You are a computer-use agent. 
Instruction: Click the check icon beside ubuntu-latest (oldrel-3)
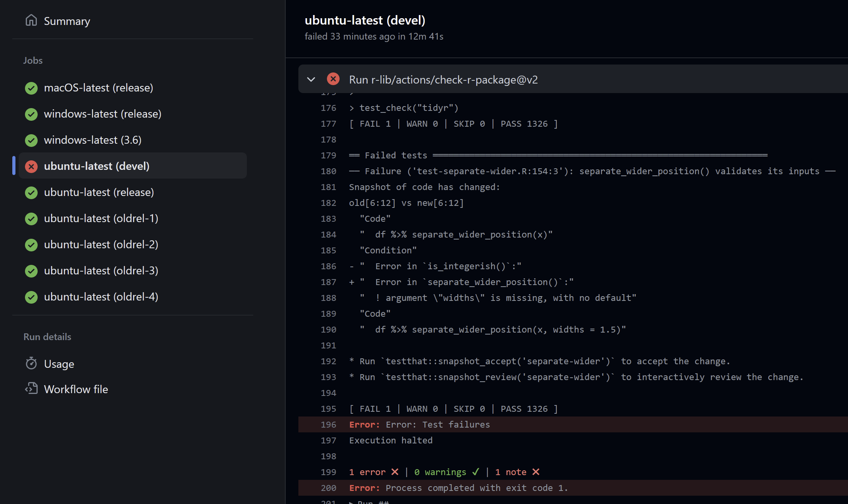click(x=31, y=271)
